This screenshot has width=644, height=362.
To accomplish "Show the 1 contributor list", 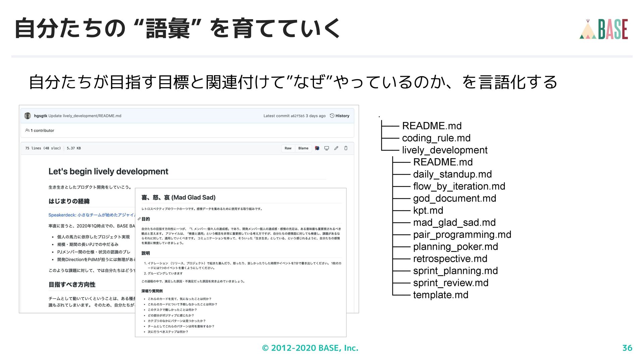I will click(42, 131).
